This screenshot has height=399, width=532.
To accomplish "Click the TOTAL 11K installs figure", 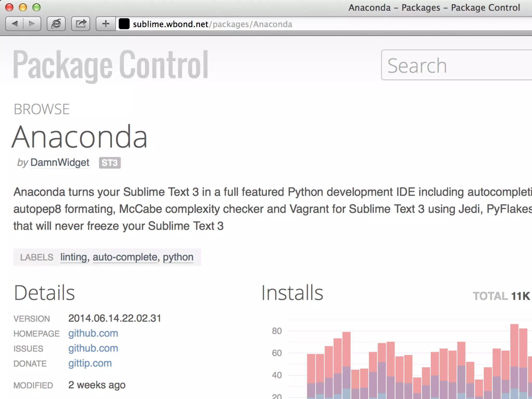I will tap(501, 296).
